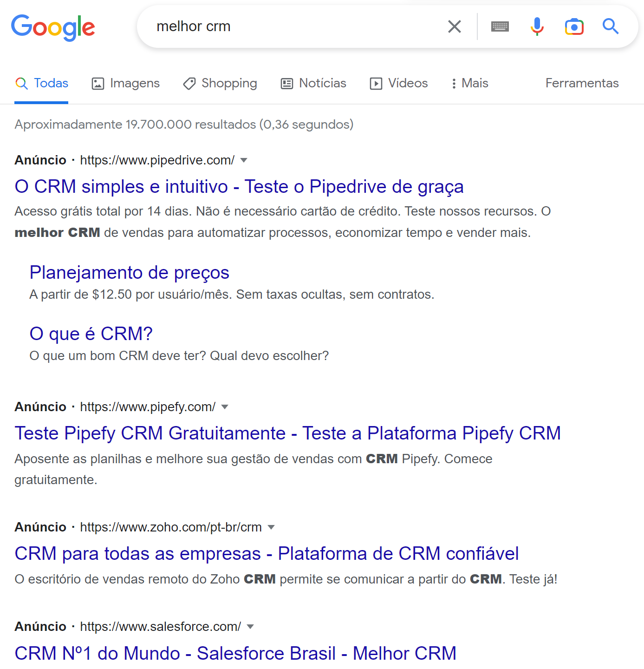Open the Pipedrive CRM simples e intuitivo link
The image size is (644, 669).
pyautogui.click(x=239, y=186)
